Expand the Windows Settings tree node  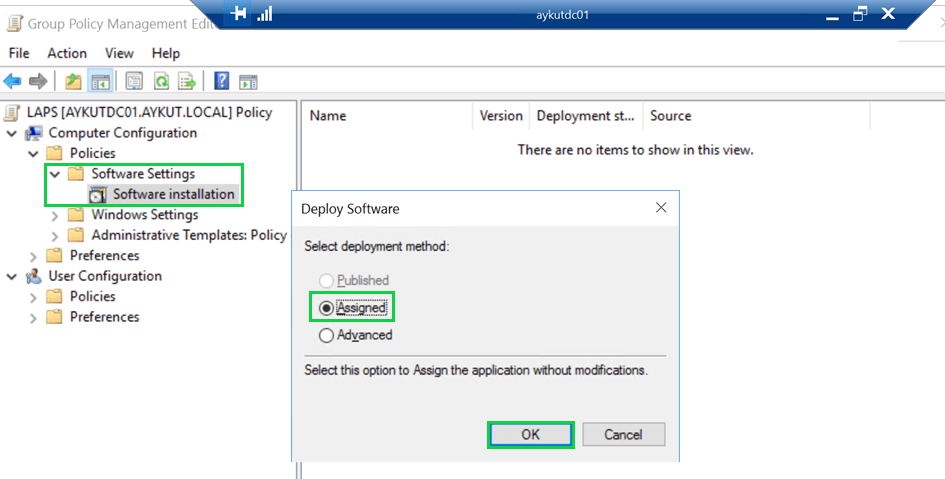coord(55,215)
